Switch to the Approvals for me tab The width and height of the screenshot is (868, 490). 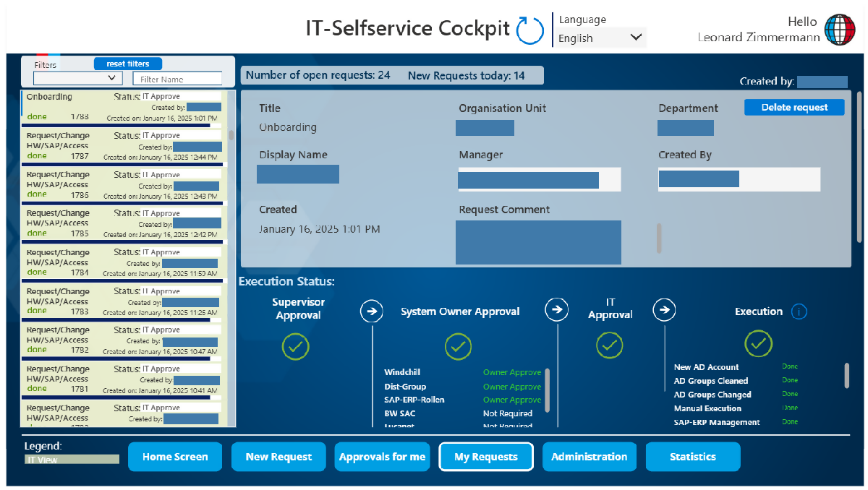point(382,457)
